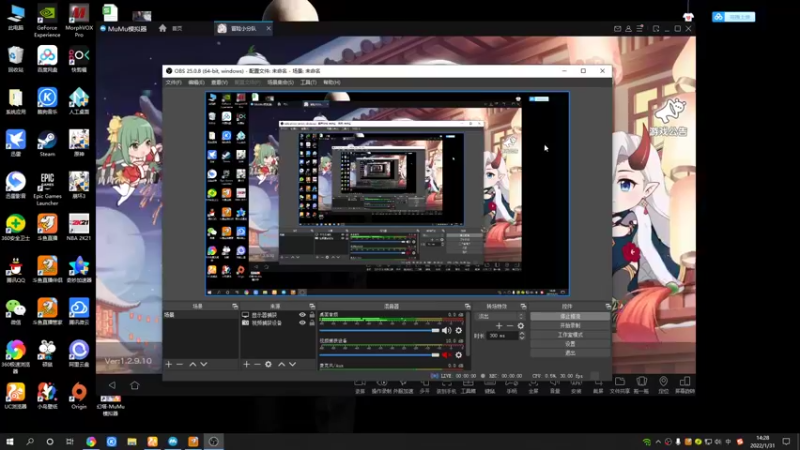800x450 pixels.
Task: Expand the system tray hidden icons chevron
Action: (x=658, y=442)
